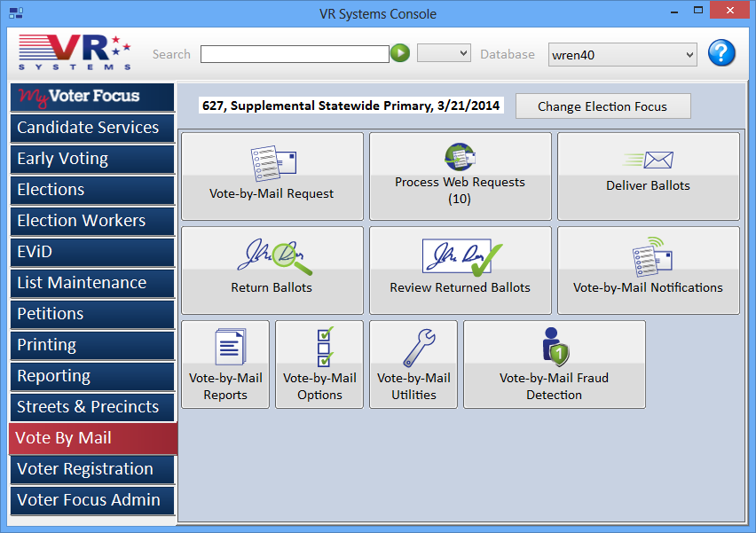
Task: Open the EViD module
Action: [92, 252]
